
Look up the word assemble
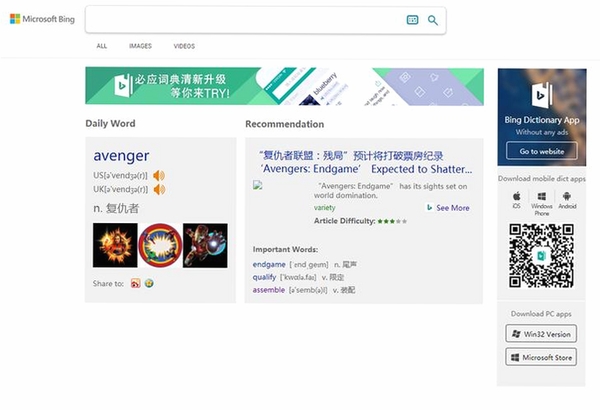coord(269,290)
